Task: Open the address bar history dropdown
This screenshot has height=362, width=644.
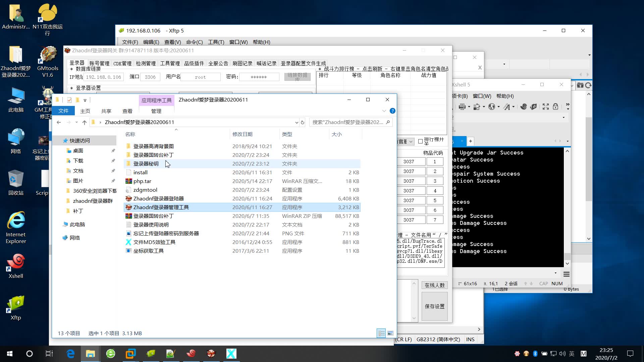Action: click(x=297, y=122)
